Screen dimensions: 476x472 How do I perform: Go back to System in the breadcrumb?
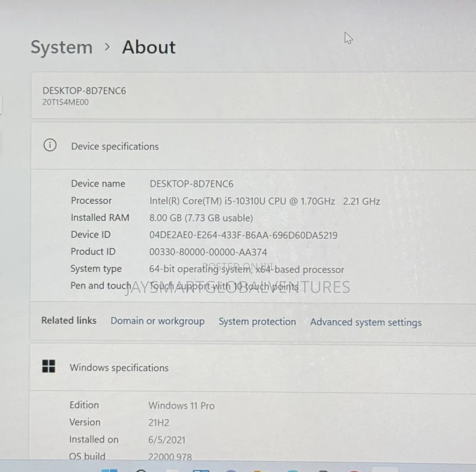pyautogui.click(x=62, y=47)
